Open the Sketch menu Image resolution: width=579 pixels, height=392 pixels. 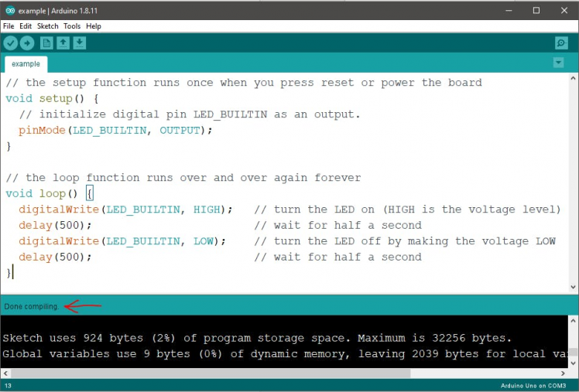[48, 26]
